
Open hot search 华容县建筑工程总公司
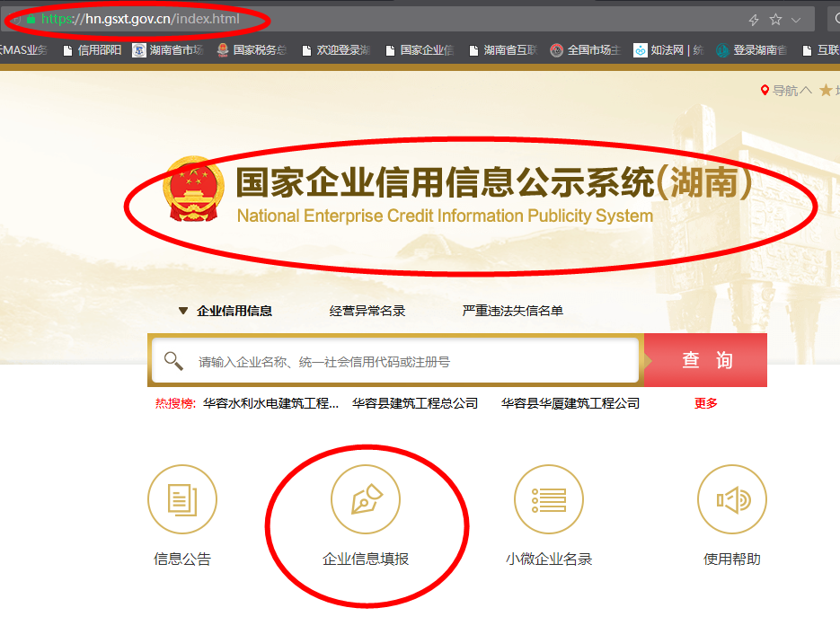pyautogui.click(x=415, y=403)
